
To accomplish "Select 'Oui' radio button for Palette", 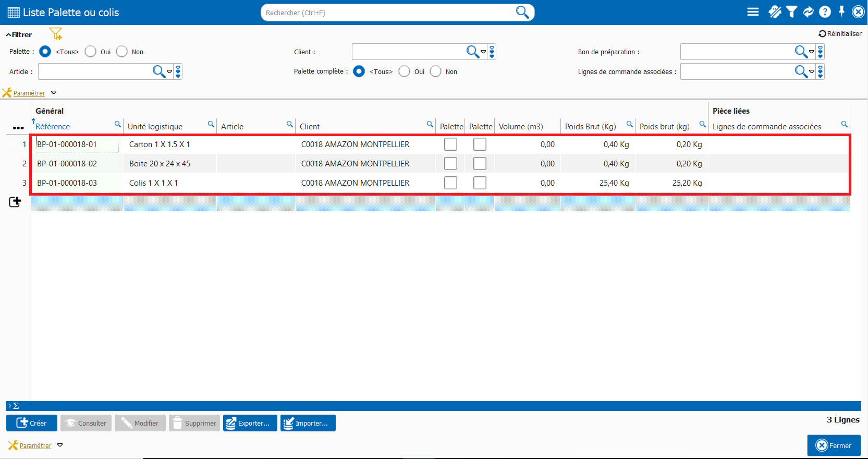I will click(x=91, y=52).
